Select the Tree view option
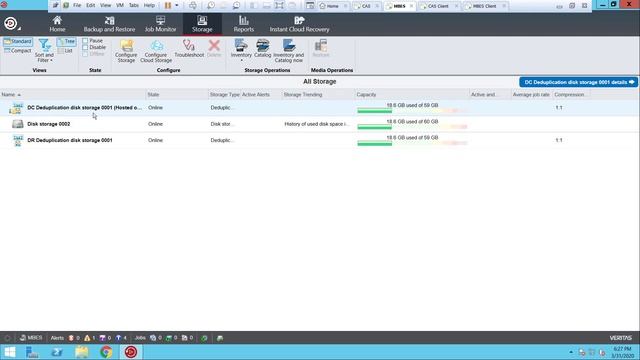640x360 pixels. click(x=67, y=41)
